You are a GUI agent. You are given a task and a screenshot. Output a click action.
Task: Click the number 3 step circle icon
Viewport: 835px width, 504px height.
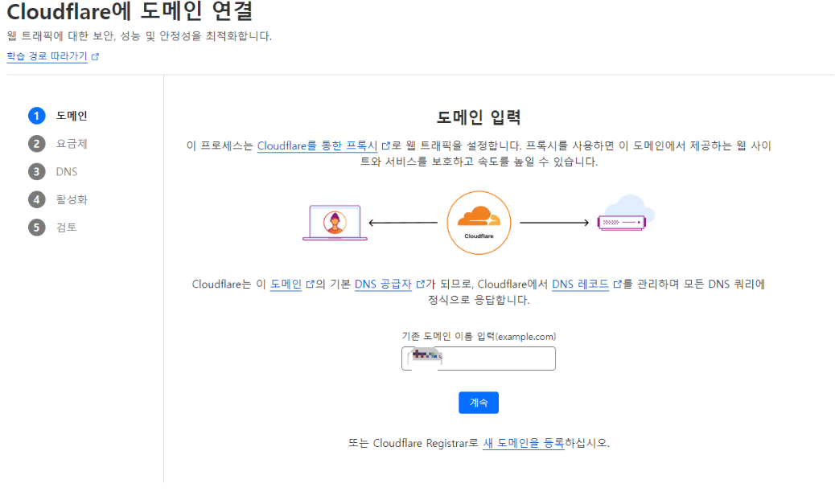click(x=36, y=171)
